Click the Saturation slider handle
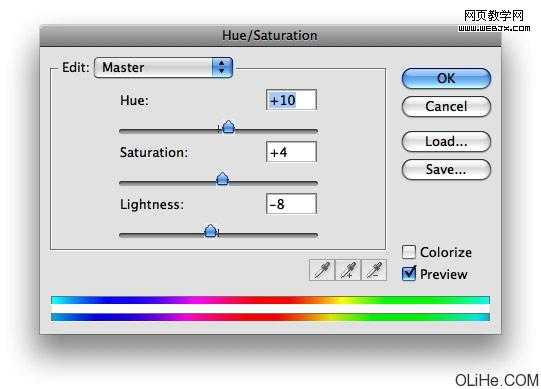 pos(223,179)
